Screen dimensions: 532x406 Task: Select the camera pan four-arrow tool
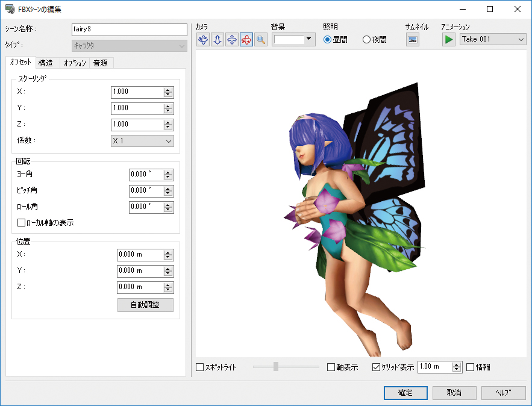232,40
